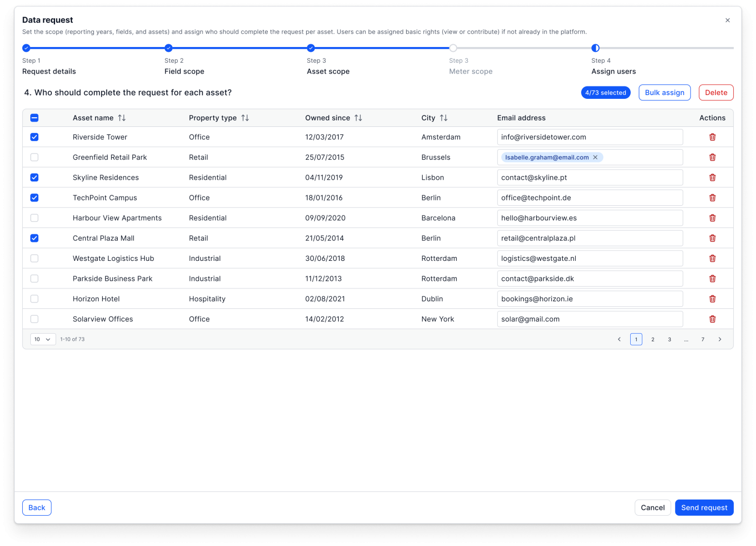Remove Isabelle.graham@email.com tag with its x icon
This screenshot has height=546, width=756.
(x=596, y=157)
